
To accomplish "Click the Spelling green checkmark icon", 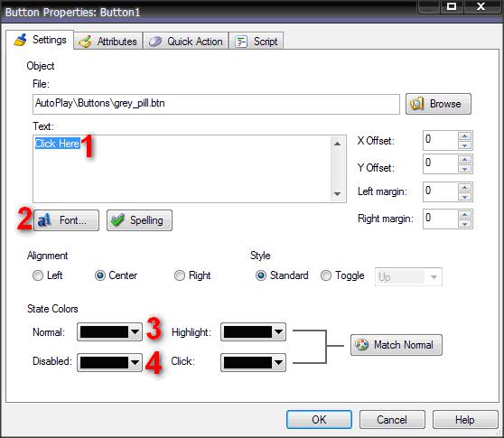I will [x=117, y=220].
